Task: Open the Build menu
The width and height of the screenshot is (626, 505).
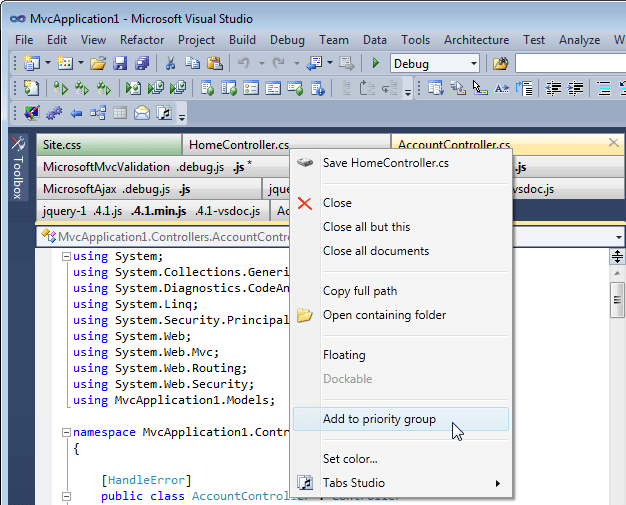Action: [242, 40]
